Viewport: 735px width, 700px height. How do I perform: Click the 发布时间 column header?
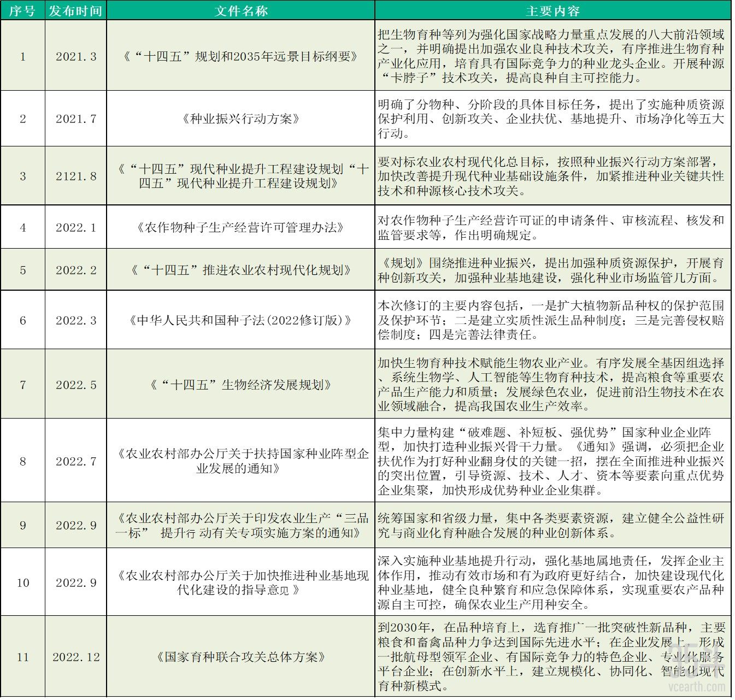[75, 10]
